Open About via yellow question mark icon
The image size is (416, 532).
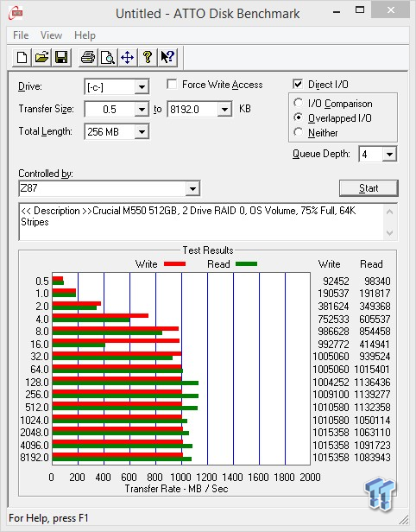click(x=148, y=57)
